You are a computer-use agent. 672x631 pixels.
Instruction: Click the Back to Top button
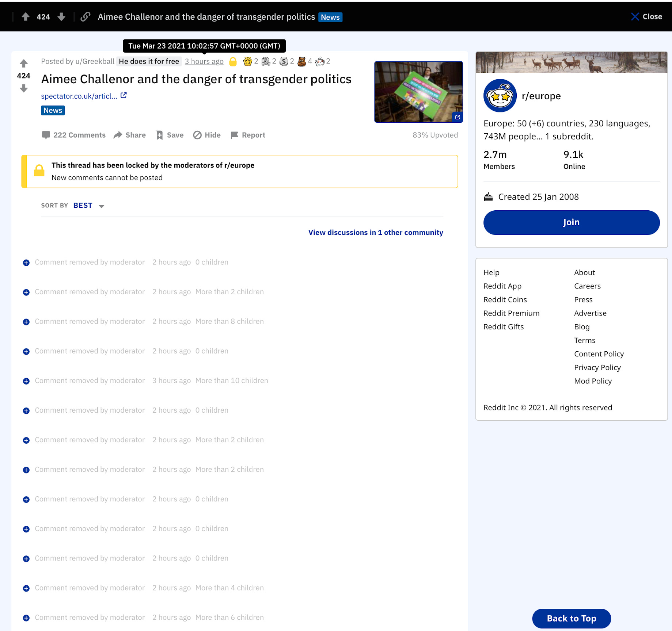tap(572, 618)
